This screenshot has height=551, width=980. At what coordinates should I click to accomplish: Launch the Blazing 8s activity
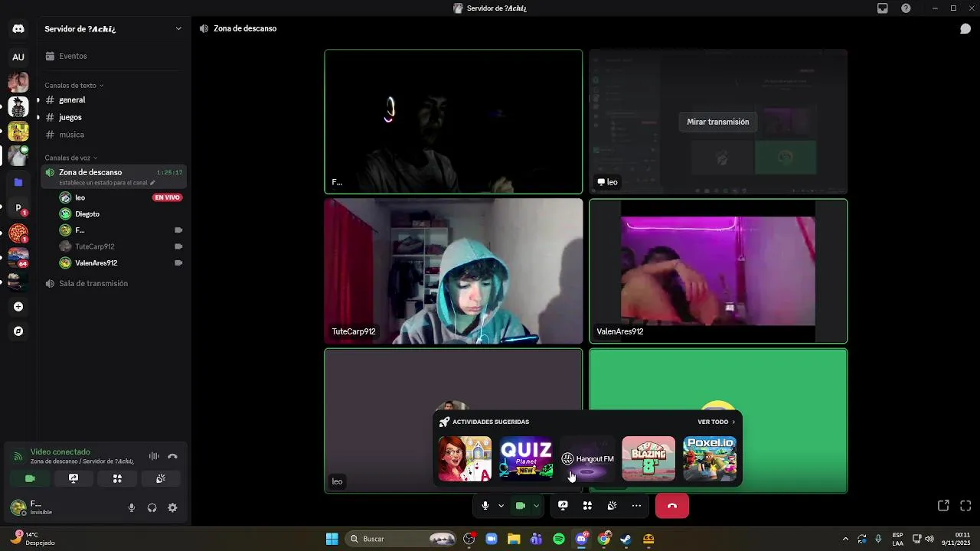tap(648, 458)
